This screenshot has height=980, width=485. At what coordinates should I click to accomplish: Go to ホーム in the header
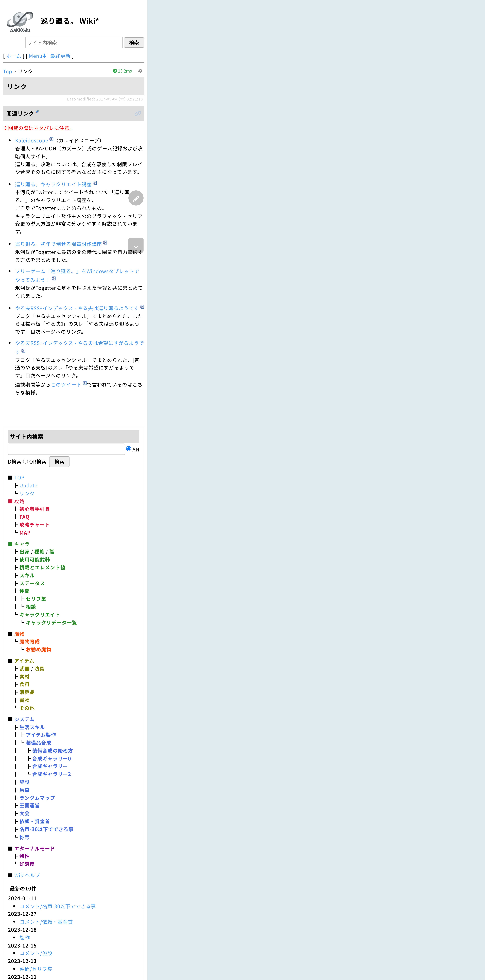coord(14,56)
